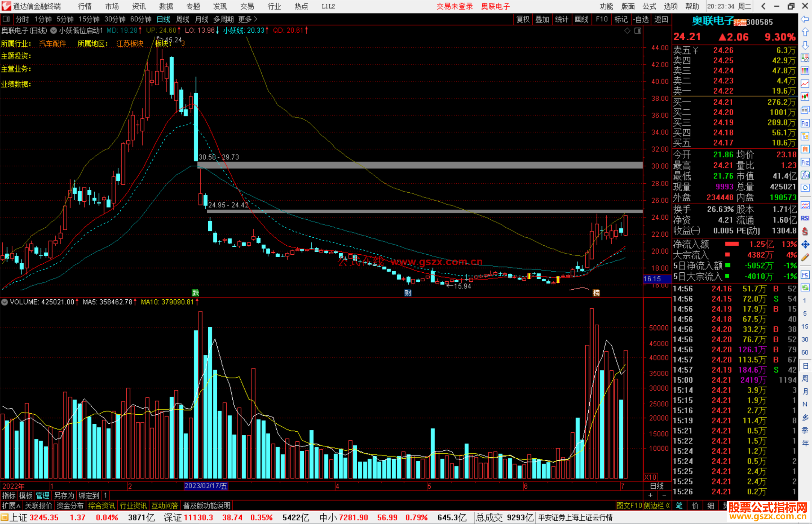Click the 另存为 button

click(x=64, y=495)
